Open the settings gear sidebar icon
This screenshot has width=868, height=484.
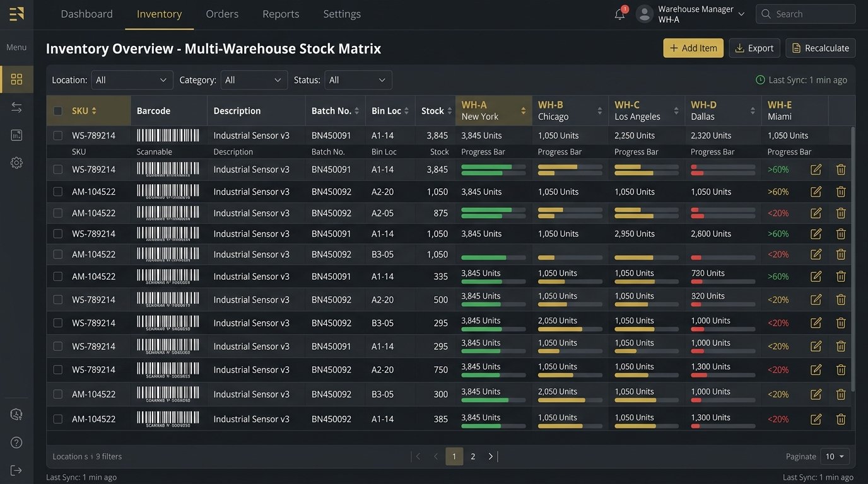click(x=16, y=163)
